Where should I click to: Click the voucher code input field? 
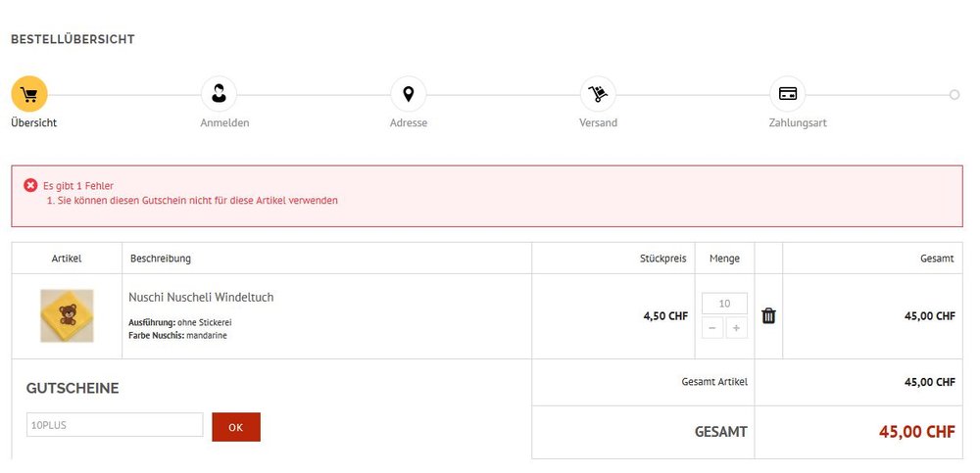pyautogui.click(x=115, y=425)
